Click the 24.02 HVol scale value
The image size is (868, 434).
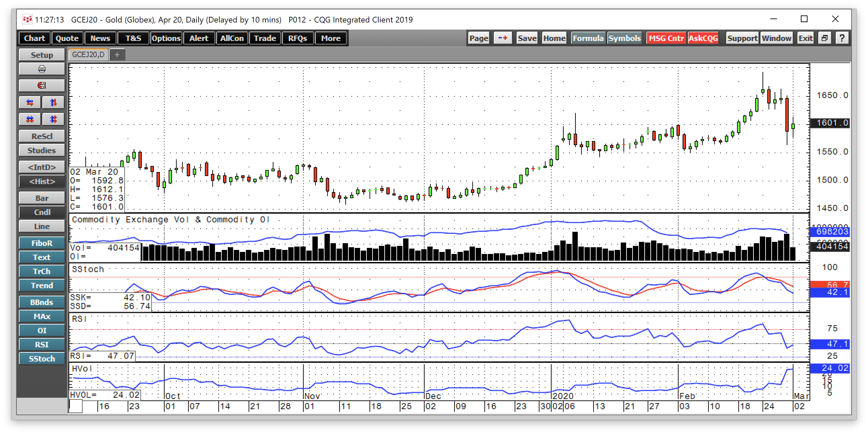pyautogui.click(x=830, y=368)
